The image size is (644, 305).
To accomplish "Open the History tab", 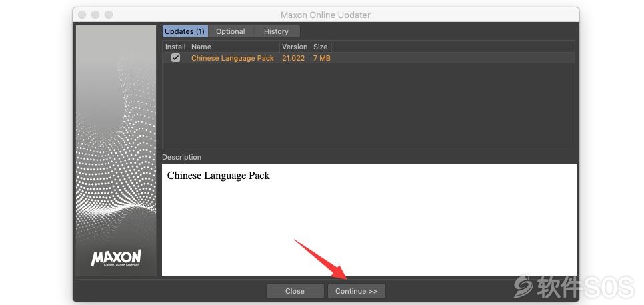I will 276,31.
